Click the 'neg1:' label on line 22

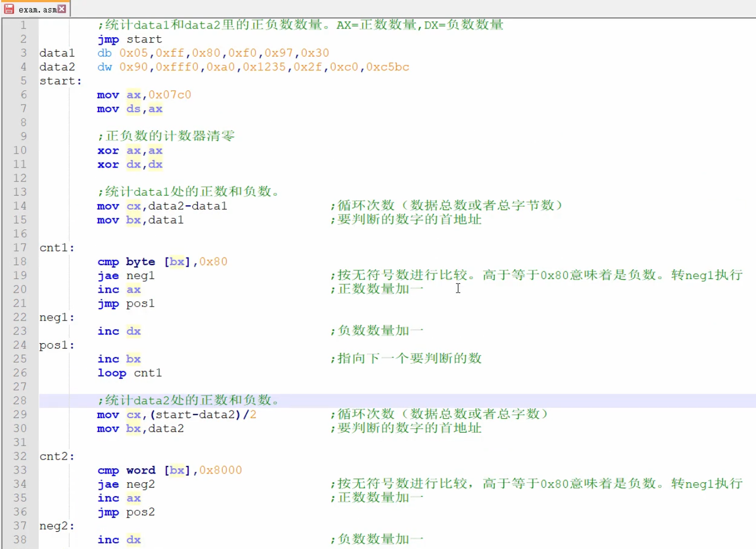coord(57,317)
